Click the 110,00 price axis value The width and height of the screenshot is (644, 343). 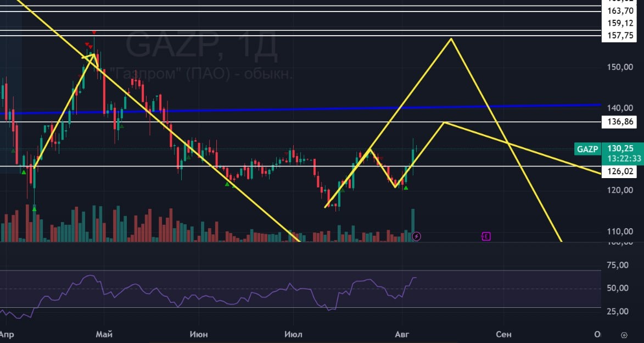620,231
